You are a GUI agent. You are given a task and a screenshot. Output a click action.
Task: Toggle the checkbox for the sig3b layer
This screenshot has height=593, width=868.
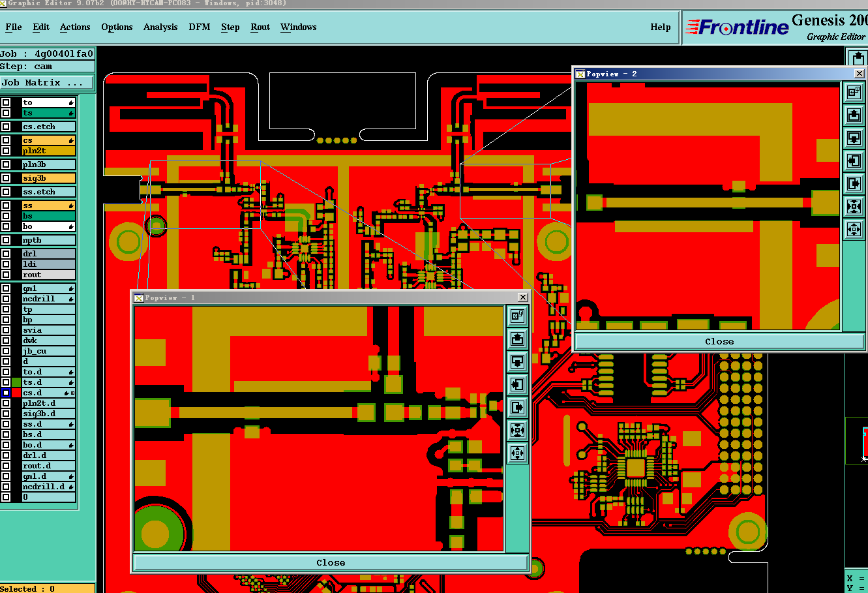pyautogui.click(x=6, y=178)
